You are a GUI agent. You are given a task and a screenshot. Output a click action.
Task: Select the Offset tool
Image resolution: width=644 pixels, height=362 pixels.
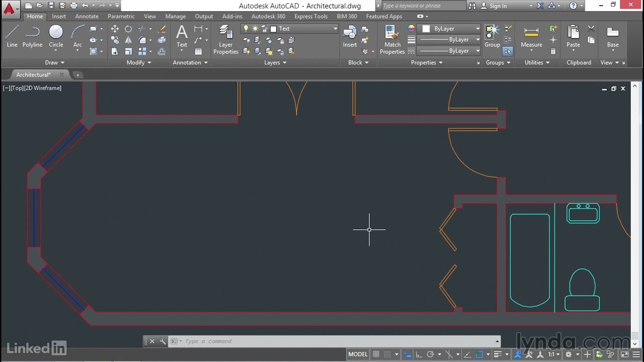point(162,51)
